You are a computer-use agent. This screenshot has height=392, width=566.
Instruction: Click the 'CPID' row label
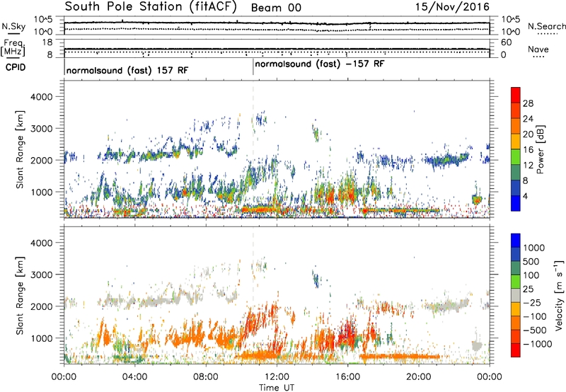pos(16,67)
